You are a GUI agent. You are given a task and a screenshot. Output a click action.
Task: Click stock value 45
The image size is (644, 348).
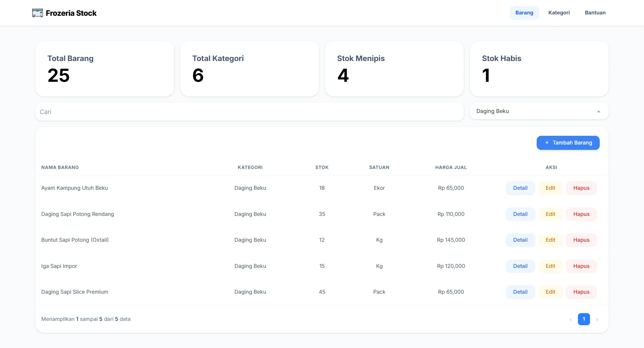pyautogui.click(x=322, y=292)
